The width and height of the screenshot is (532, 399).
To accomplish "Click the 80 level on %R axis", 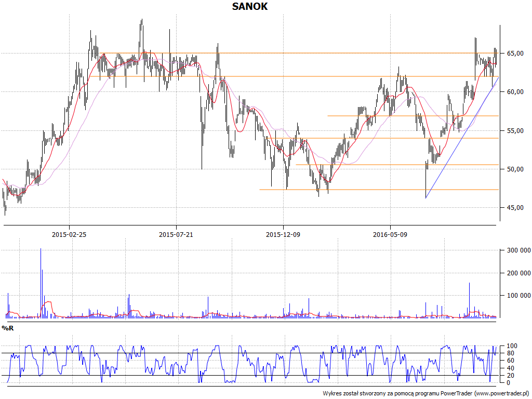I will click(511, 353).
